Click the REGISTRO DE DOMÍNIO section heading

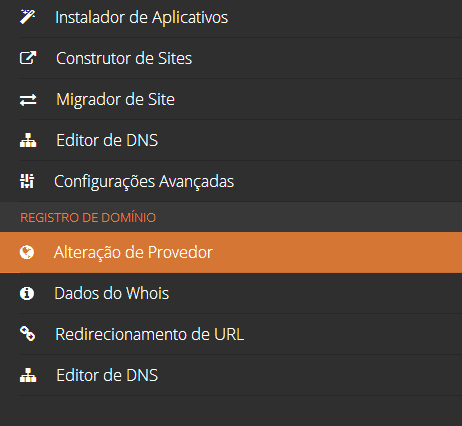(x=88, y=217)
